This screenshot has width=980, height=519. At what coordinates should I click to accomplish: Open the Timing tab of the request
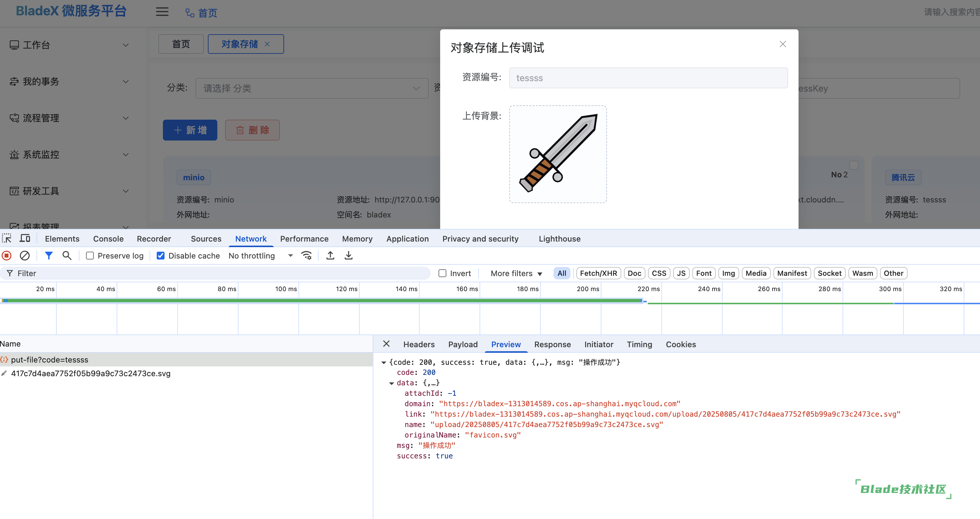[639, 344]
